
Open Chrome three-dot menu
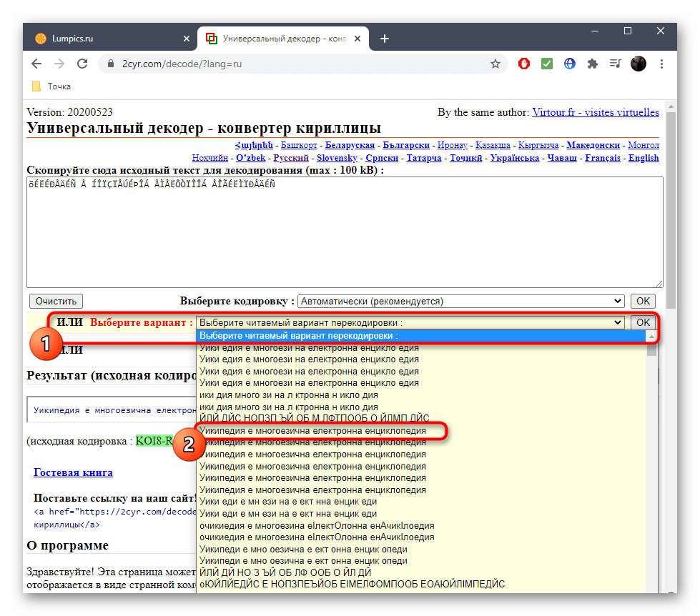click(661, 64)
